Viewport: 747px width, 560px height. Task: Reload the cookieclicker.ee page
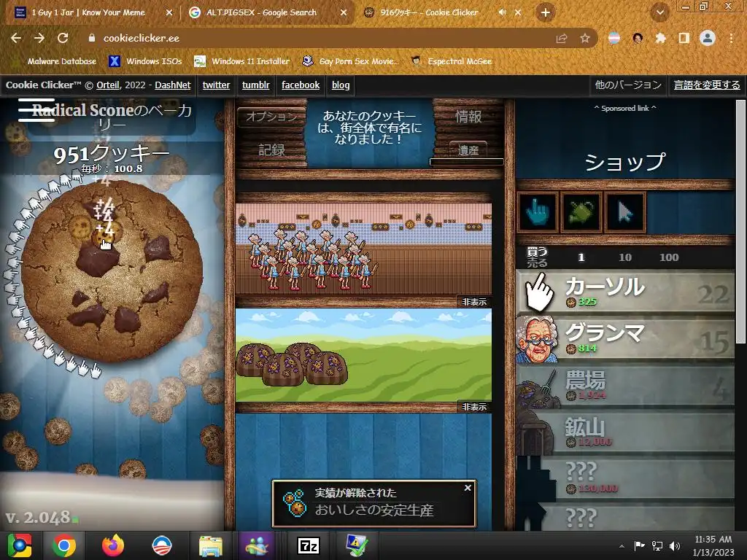pos(63,38)
